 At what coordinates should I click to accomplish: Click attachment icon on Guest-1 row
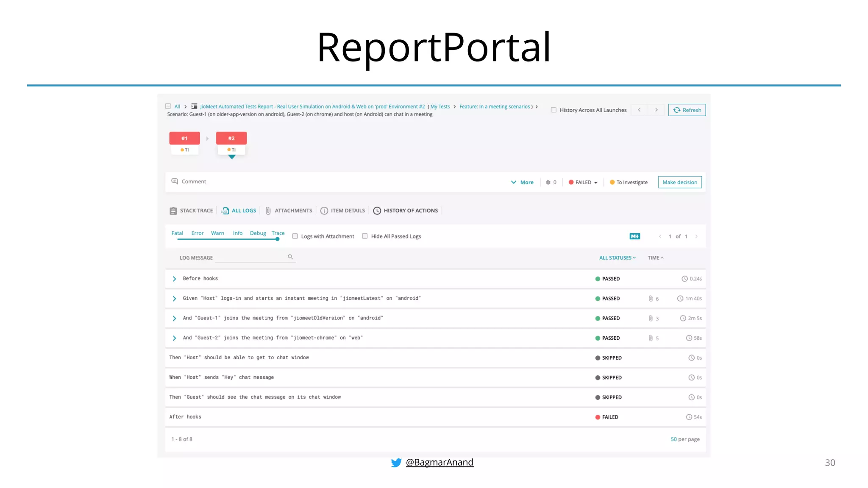point(651,318)
